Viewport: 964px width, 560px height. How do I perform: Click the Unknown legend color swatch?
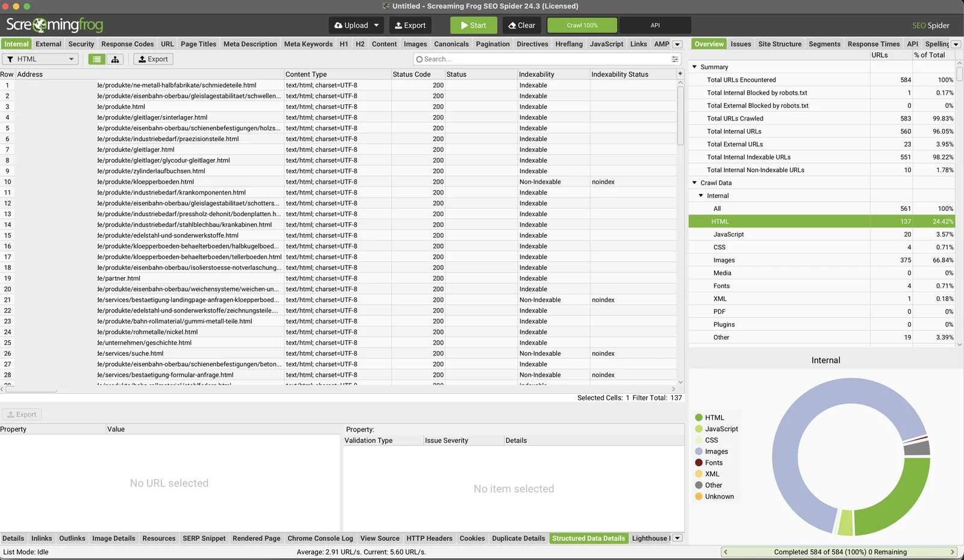[699, 496]
